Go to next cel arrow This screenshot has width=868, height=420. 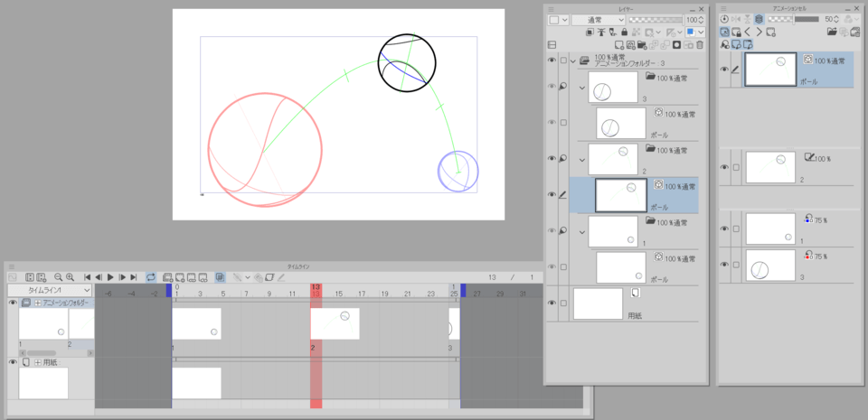[759, 32]
